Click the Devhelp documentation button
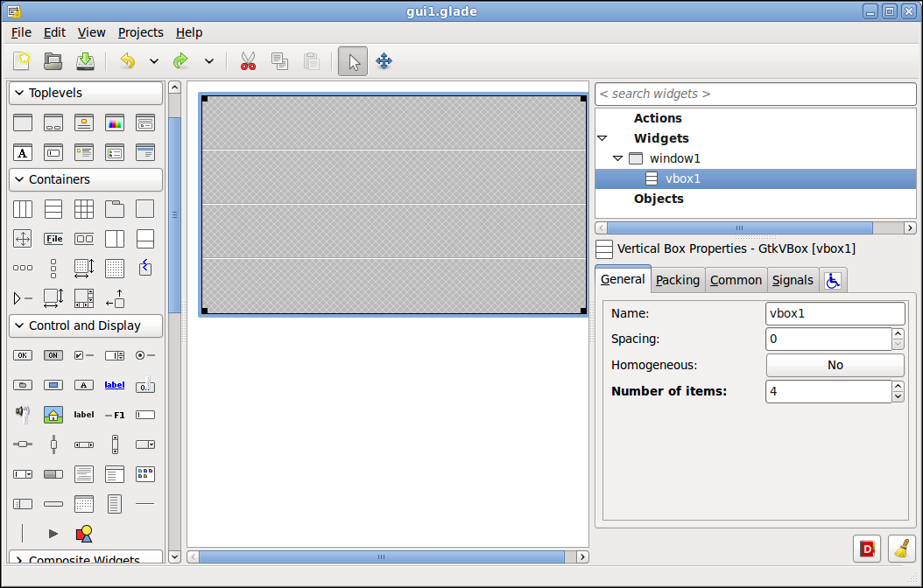This screenshot has width=923, height=588. (867, 549)
